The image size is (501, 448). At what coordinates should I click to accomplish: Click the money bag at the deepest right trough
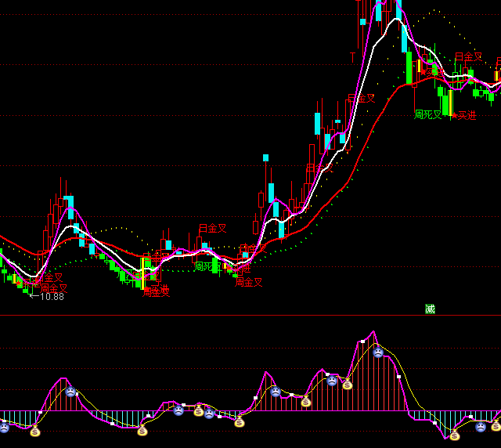[x=454, y=435]
